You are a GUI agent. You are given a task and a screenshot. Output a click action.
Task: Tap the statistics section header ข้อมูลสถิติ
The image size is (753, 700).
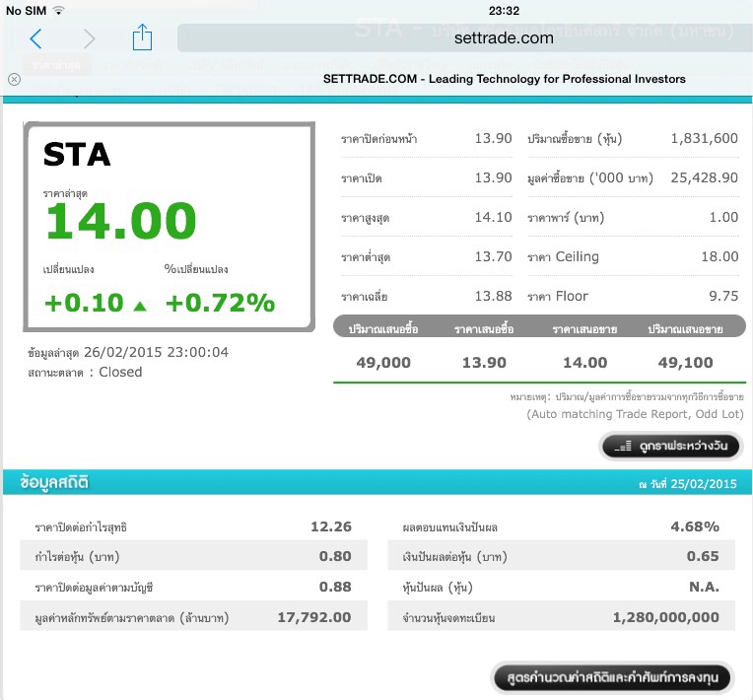[x=54, y=482]
